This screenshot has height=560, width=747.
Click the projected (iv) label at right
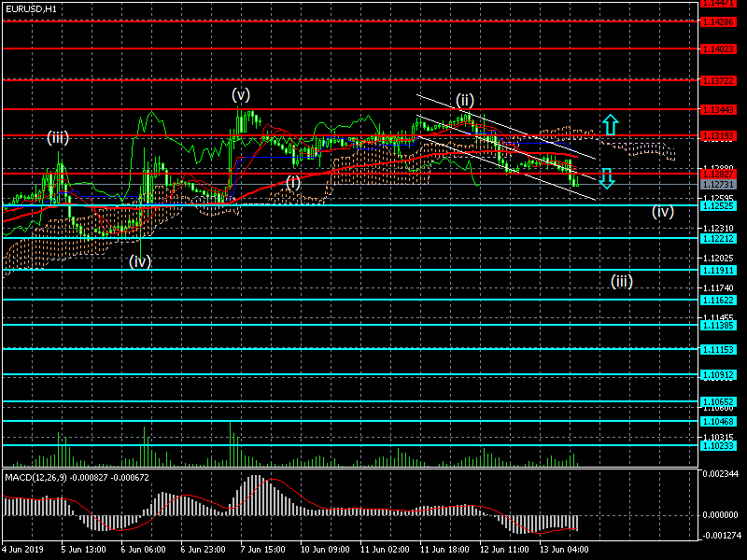[x=662, y=212]
